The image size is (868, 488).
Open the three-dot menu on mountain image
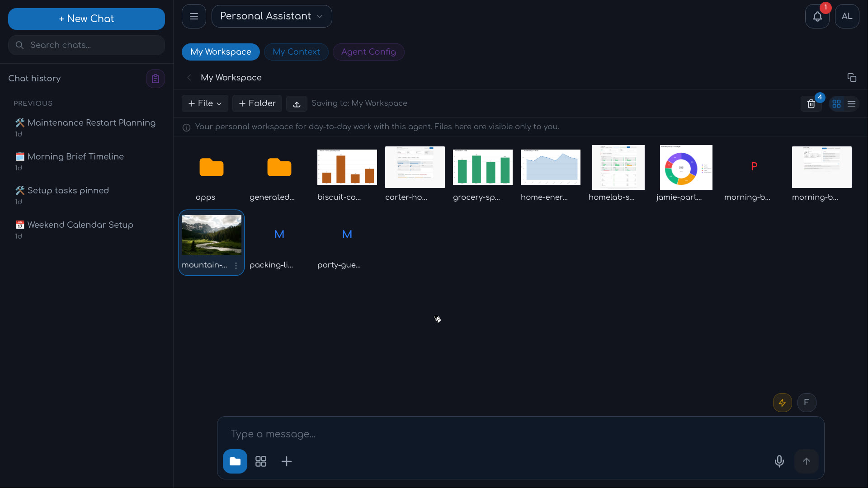(236, 266)
